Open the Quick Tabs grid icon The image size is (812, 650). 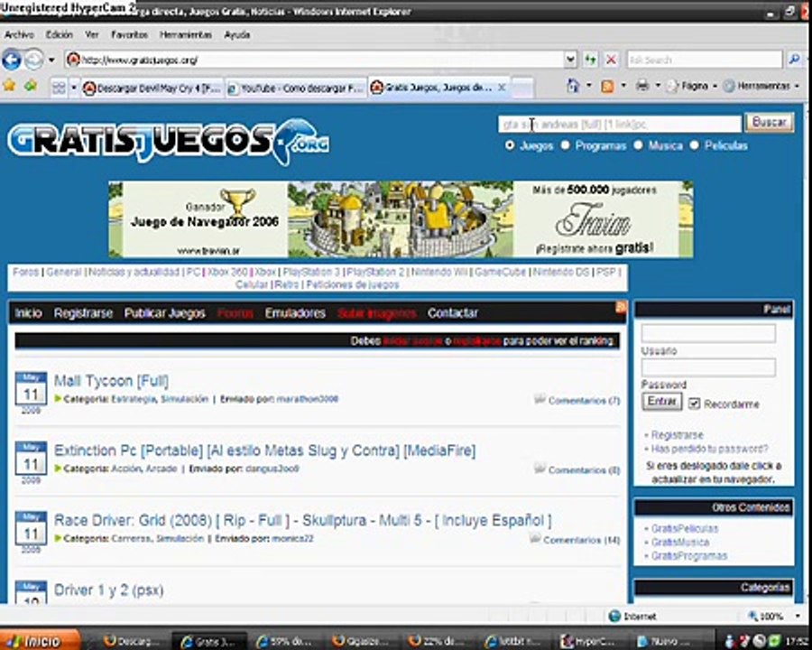(59, 88)
